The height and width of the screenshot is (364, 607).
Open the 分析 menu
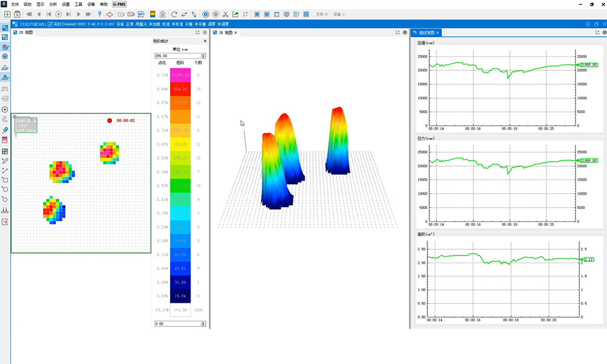[x=53, y=4]
